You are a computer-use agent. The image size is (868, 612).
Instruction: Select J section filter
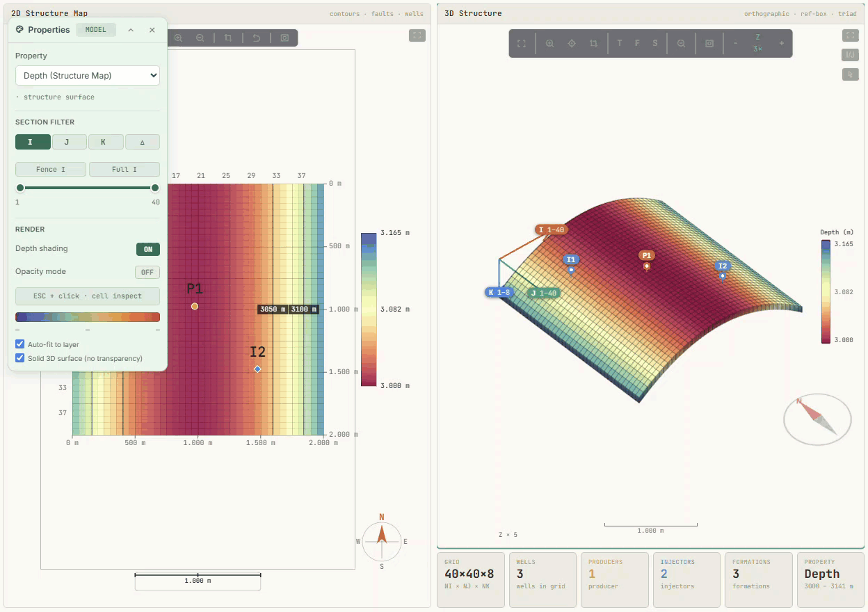point(70,142)
